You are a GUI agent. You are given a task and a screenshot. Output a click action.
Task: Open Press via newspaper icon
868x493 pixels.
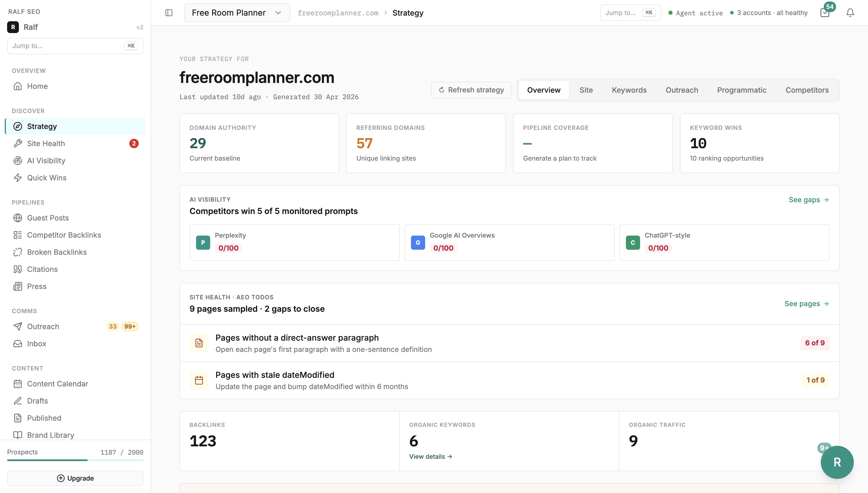[18, 286]
